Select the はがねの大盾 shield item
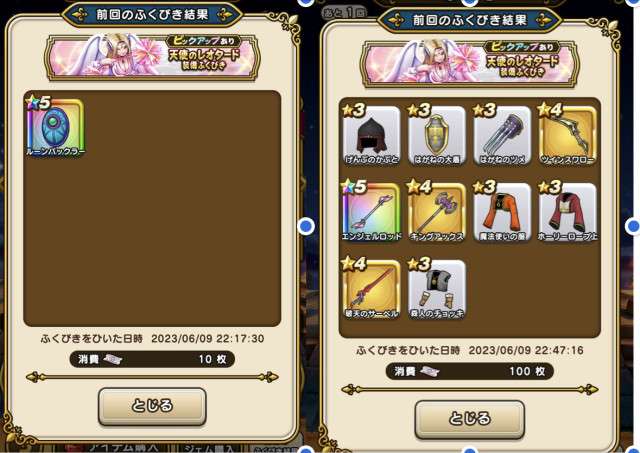The height and width of the screenshot is (453, 640). (x=436, y=135)
